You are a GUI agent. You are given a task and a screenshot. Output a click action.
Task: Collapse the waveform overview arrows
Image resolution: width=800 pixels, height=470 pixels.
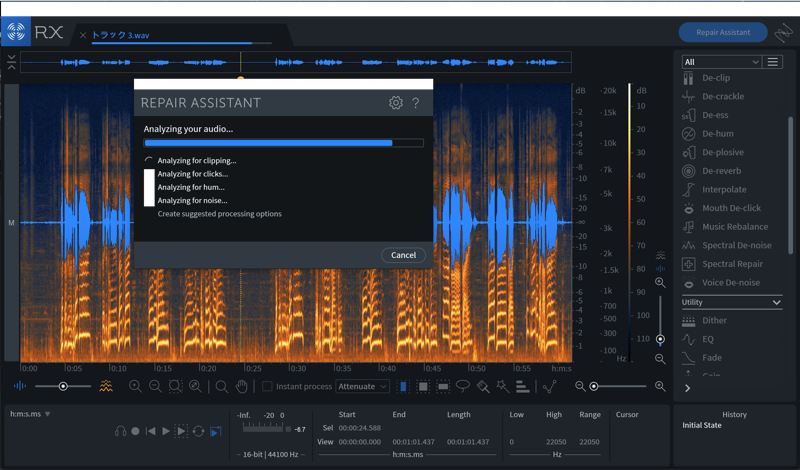12,62
